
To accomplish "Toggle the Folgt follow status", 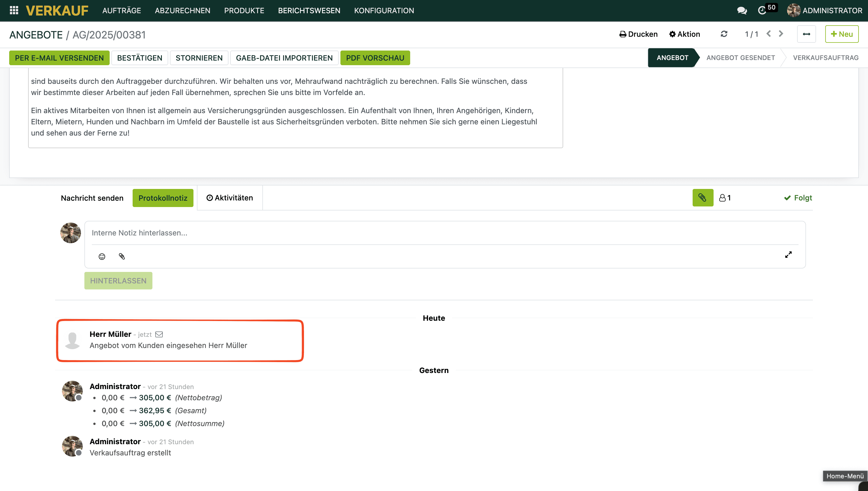I will (798, 198).
